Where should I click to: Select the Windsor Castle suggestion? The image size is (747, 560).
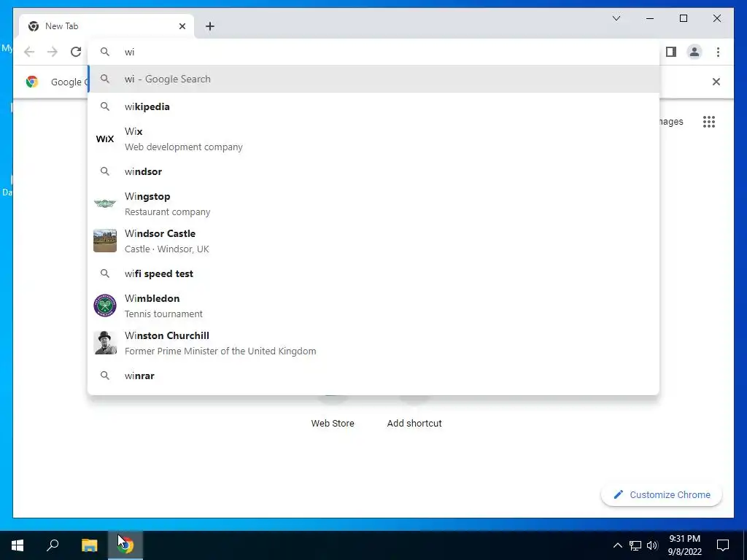[374, 241]
